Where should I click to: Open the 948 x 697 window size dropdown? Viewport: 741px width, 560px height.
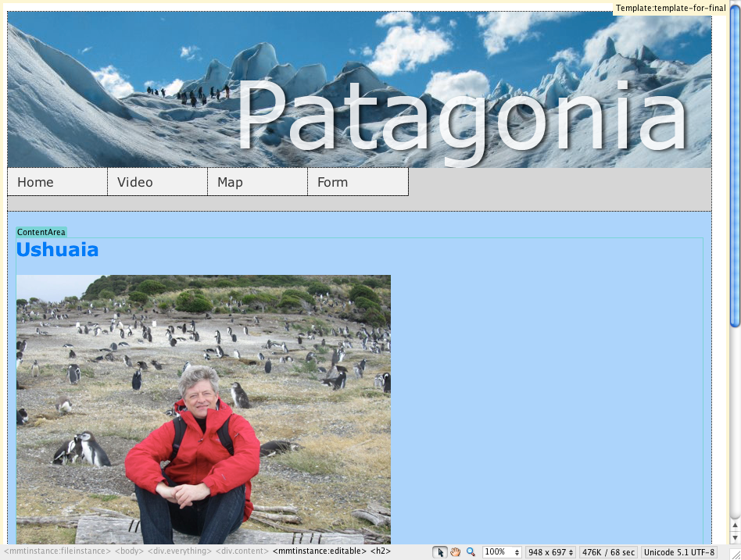pyautogui.click(x=549, y=551)
